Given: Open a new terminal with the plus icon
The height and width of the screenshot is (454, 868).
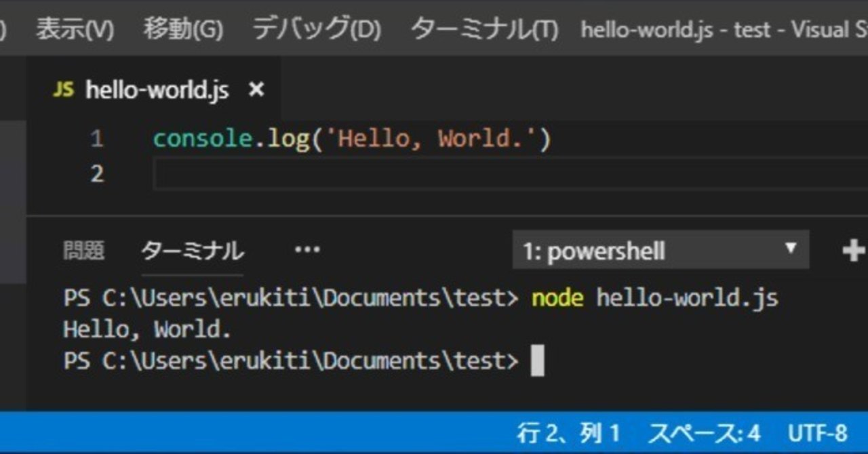Looking at the screenshot, I should (853, 249).
